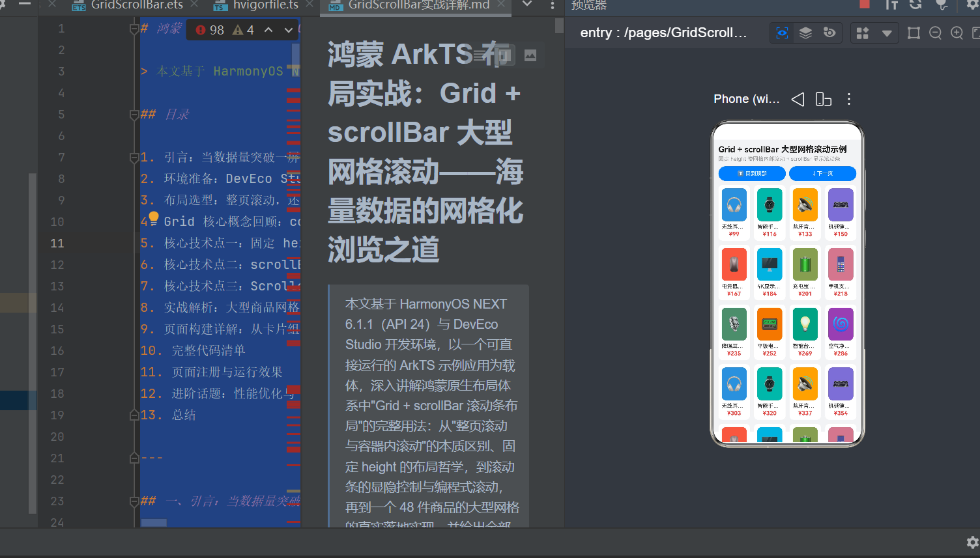Image resolution: width=980 pixels, height=558 pixels.
Task: Open bottom-right settings gear icon
Action: [x=972, y=542]
